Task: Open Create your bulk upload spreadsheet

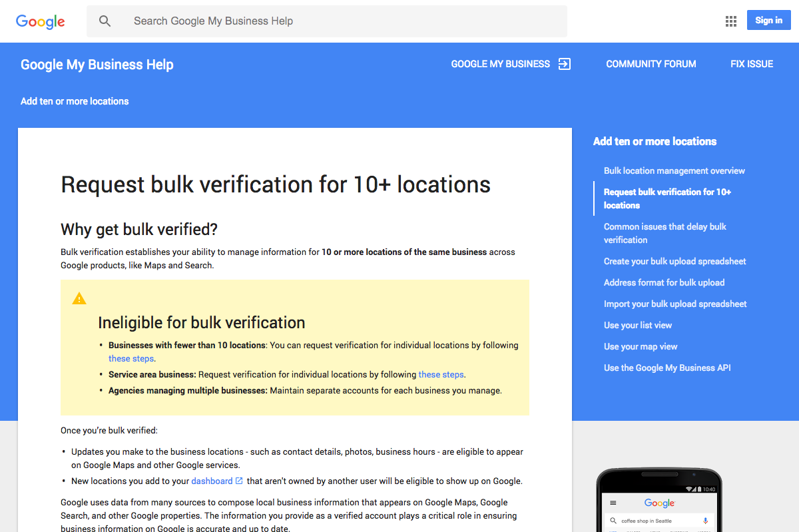Action: point(675,261)
